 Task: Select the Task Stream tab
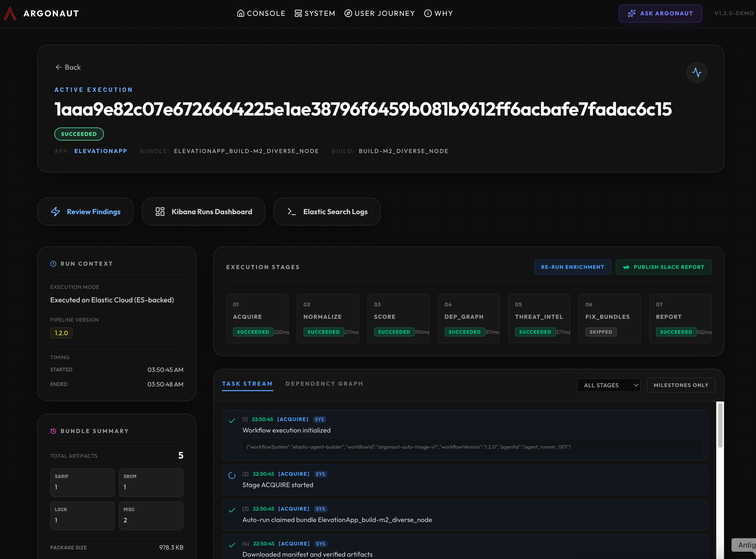pyautogui.click(x=247, y=384)
